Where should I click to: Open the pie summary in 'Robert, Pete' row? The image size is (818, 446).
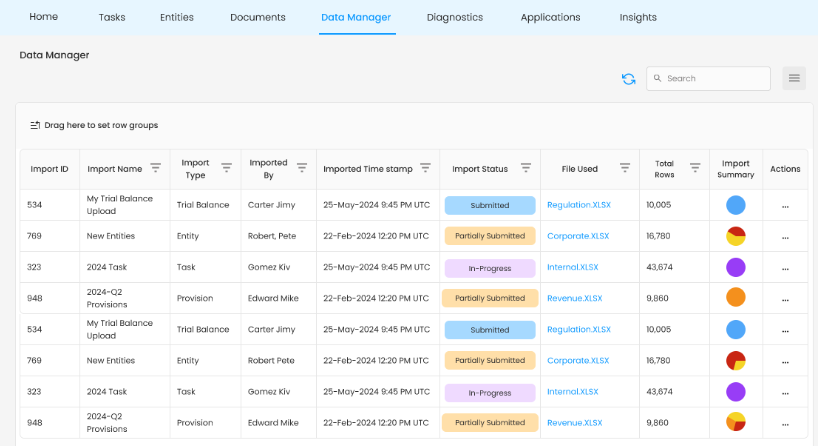coord(736,236)
